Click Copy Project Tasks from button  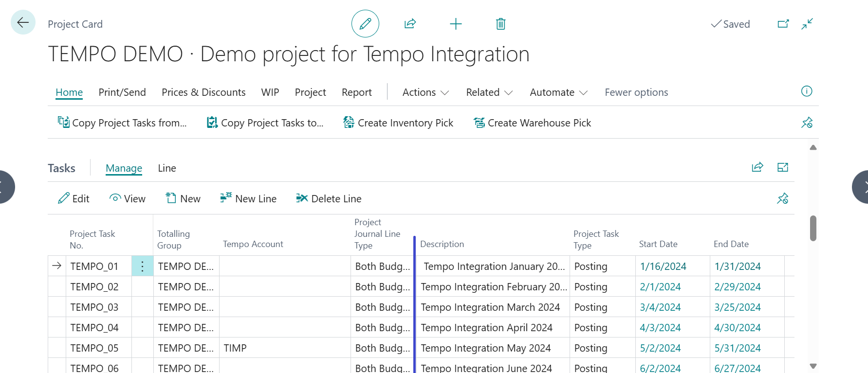[122, 123]
